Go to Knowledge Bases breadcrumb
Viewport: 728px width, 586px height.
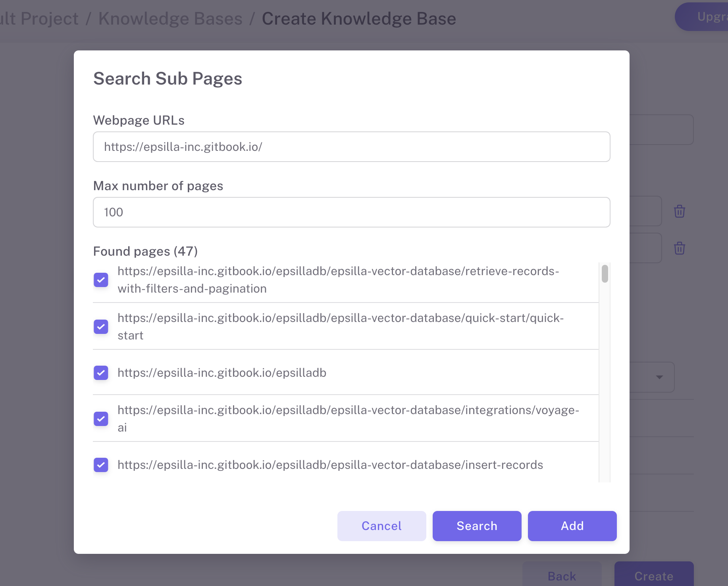pyautogui.click(x=170, y=19)
